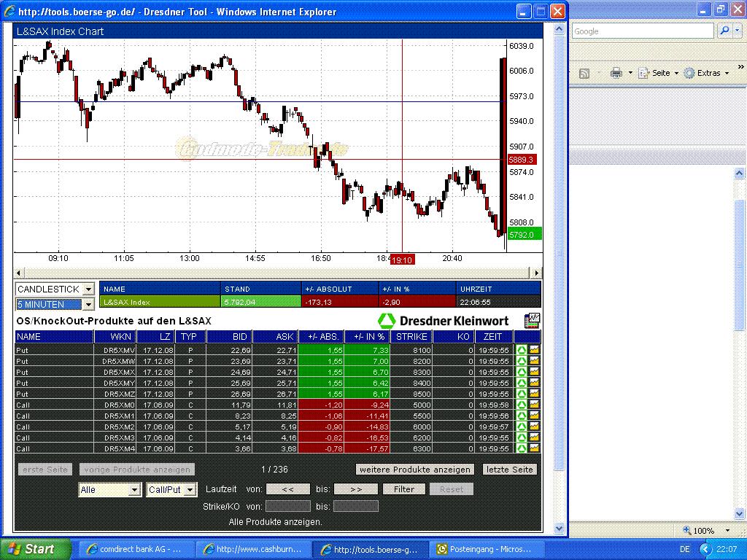Click the Dresdner icon in the DR5XM3 row
Viewport: 747px width, 560px height.
pos(522,437)
